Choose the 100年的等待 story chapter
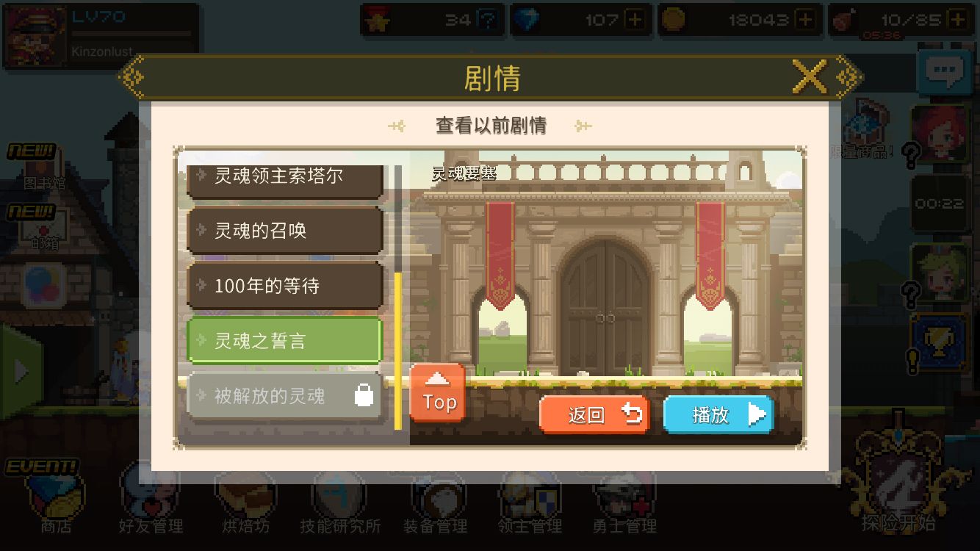 pyautogui.click(x=285, y=286)
